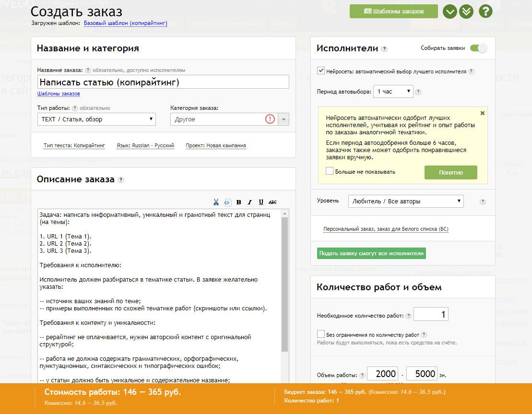532x414 pixels.
Task: Check 'Больше не показывать' checkbox
Action: pyautogui.click(x=329, y=171)
